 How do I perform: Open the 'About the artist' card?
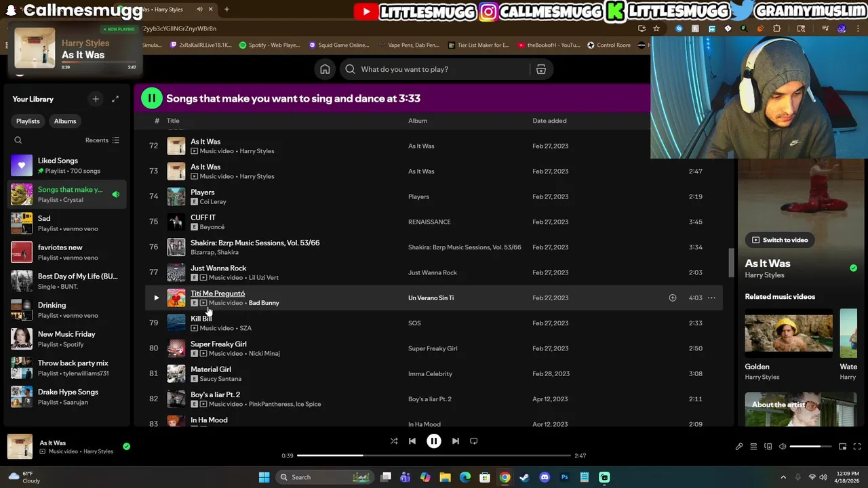tap(802, 410)
